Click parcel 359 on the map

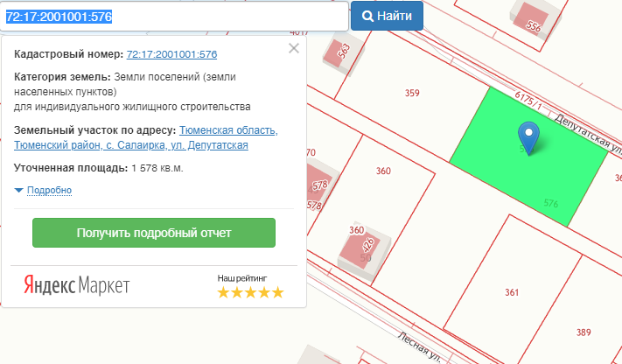412,93
